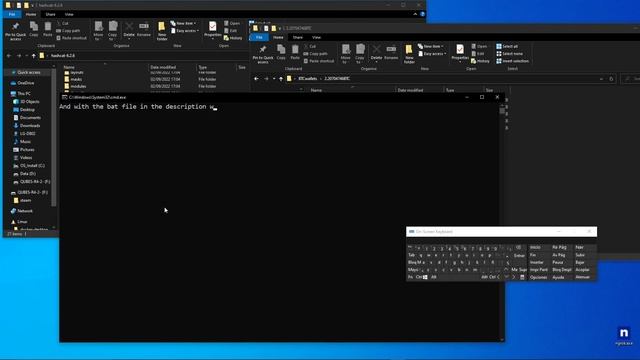Open History in BTCwallets window ribbon
The height and width of the screenshot is (360, 640).
(480, 61)
